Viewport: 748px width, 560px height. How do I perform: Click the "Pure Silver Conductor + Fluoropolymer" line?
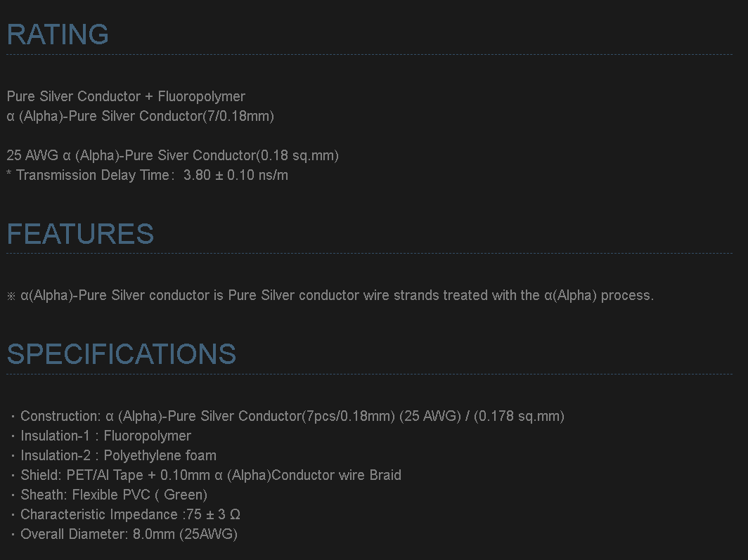[126, 96]
